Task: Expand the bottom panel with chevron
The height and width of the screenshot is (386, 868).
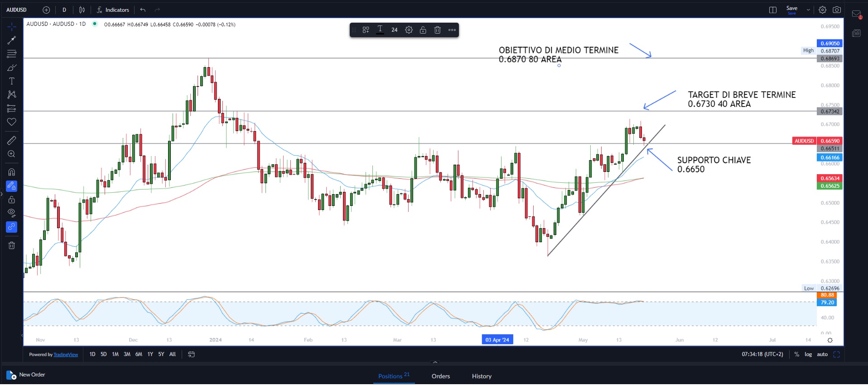Action: click(x=435, y=362)
